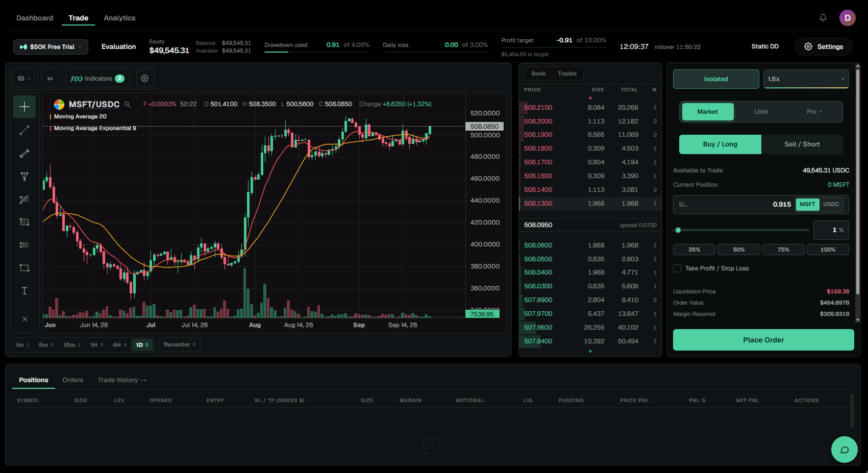Image resolution: width=868 pixels, height=473 pixels.
Task: Open Settings in the account bar
Action: click(824, 46)
